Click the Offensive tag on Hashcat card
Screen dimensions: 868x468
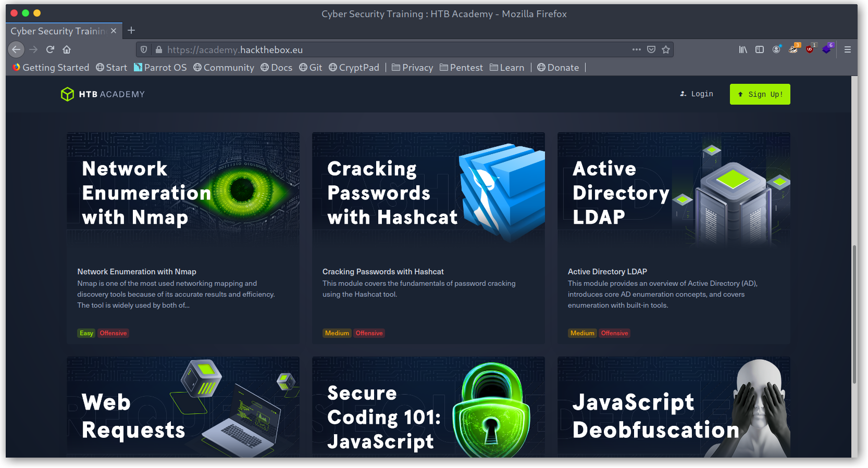[369, 333]
